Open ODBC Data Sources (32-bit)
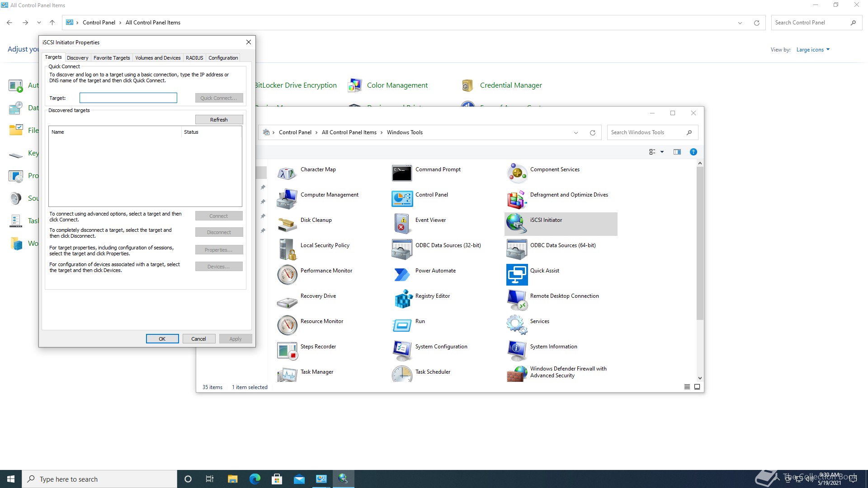 click(402, 249)
